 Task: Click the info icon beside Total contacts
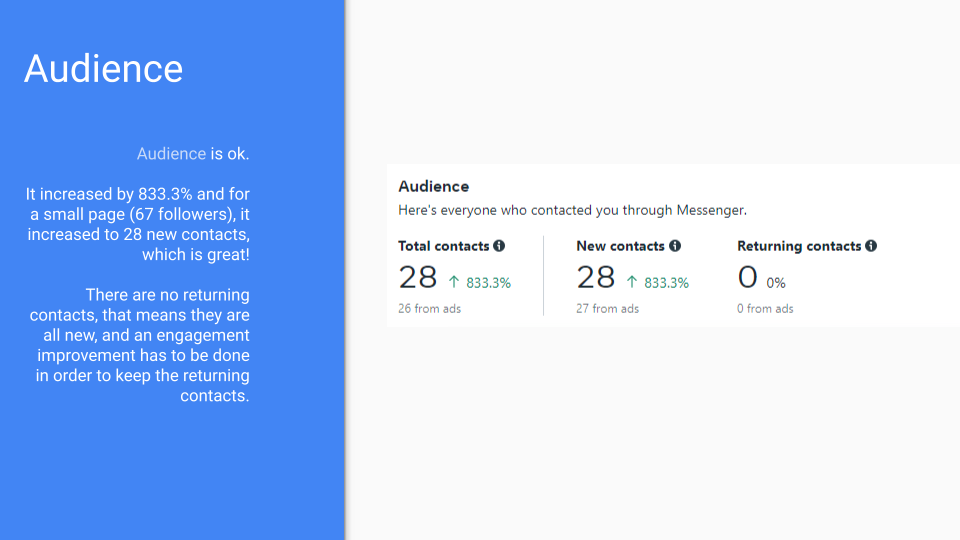click(x=499, y=246)
